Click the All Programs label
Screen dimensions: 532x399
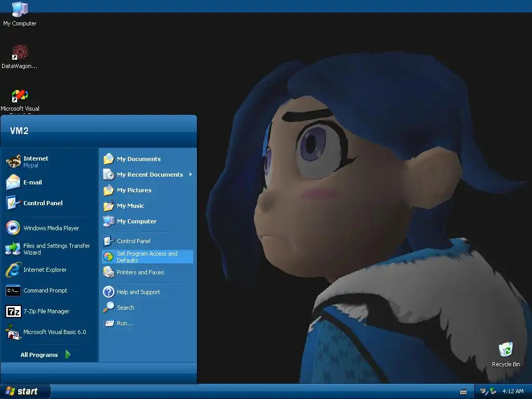coord(39,355)
